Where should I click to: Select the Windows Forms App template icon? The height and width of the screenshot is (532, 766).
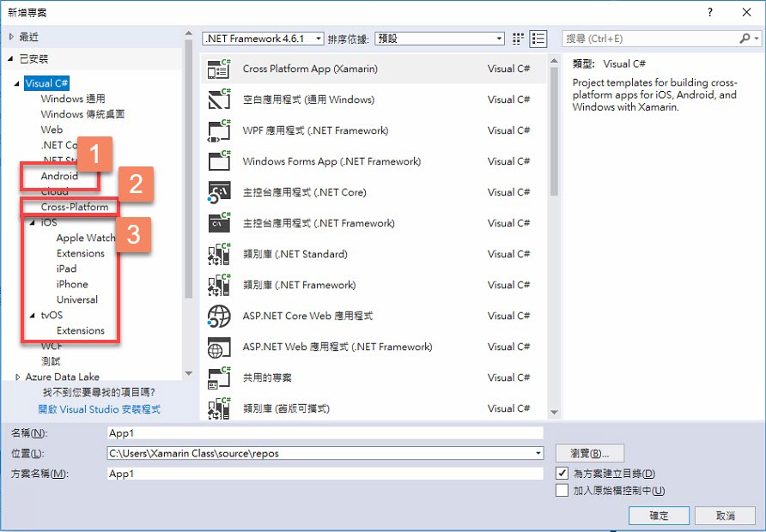click(219, 161)
